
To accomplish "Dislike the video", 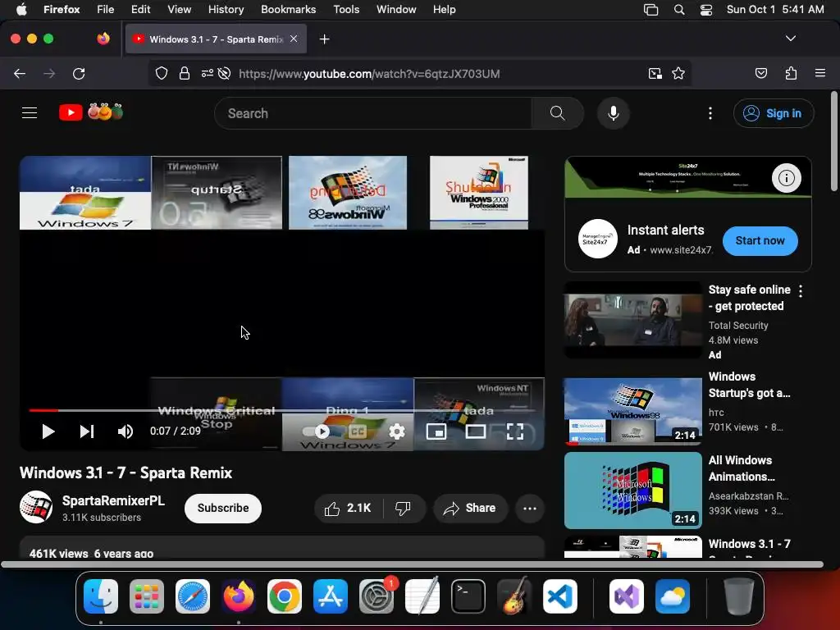I will click(x=404, y=508).
